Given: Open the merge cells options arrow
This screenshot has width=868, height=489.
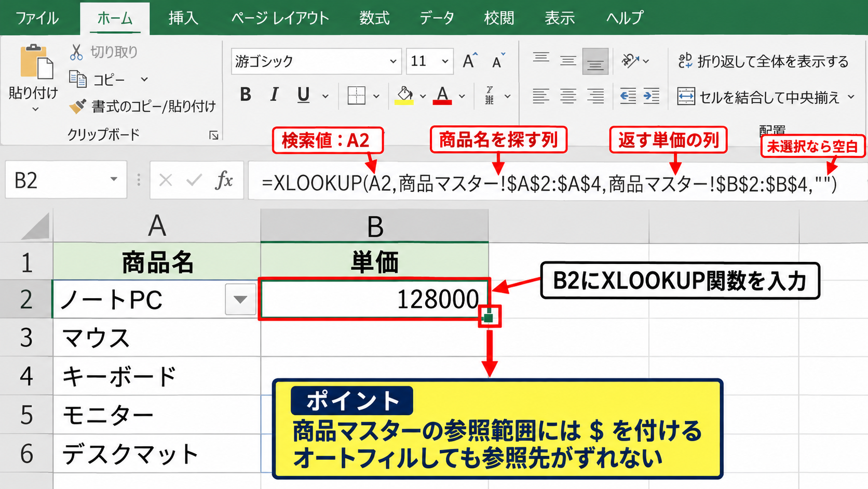Looking at the screenshot, I should (x=851, y=97).
